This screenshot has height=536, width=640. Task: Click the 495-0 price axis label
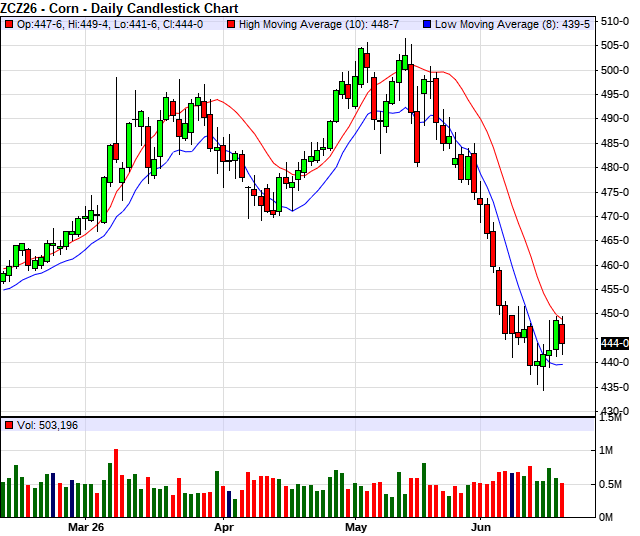[x=614, y=94]
